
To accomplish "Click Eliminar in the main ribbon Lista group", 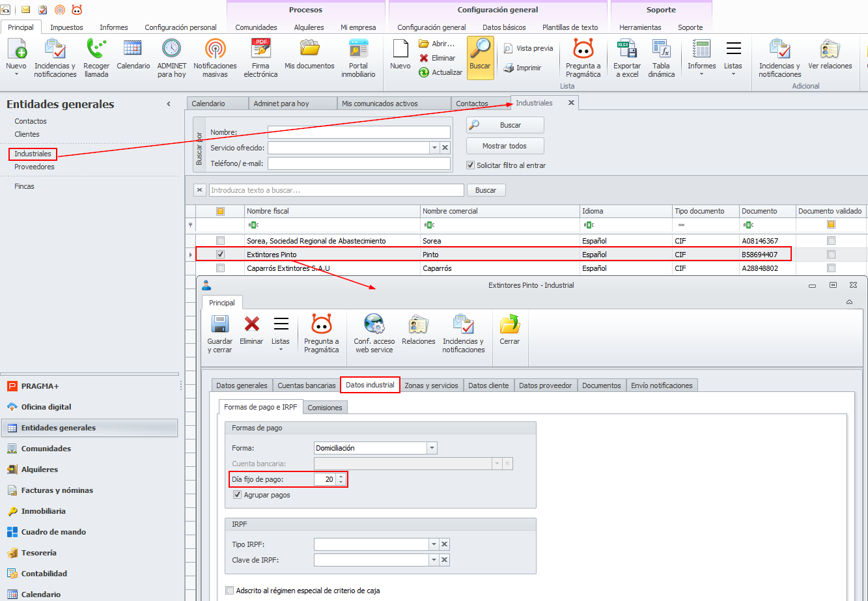I will coord(437,58).
